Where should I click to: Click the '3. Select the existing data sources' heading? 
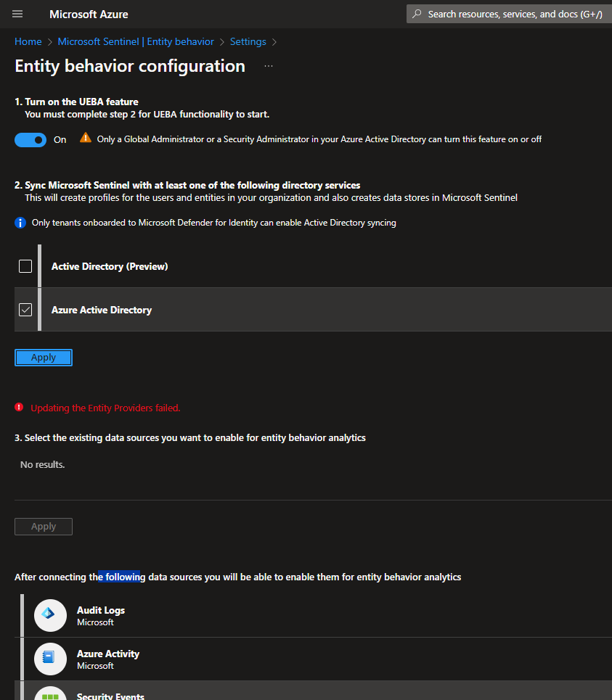click(x=190, y=438)
